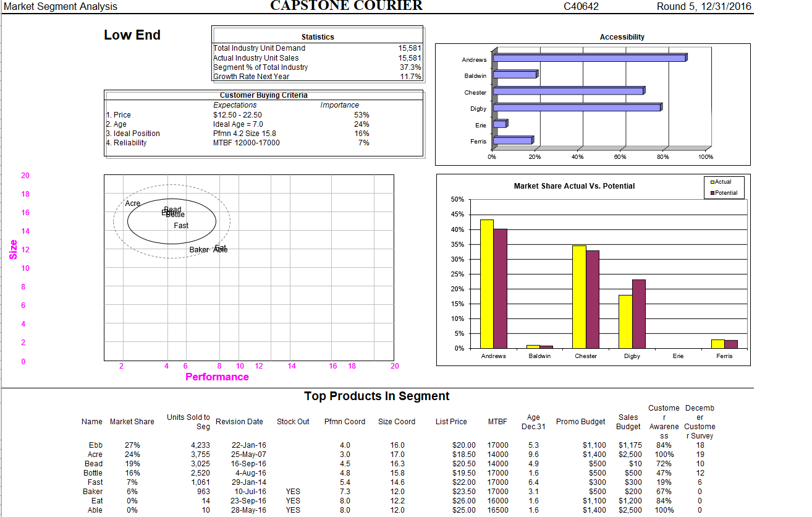The height and width of the screenshot is (517, 812).
Task: Click the 53% importance value
Action: [362, 115]
